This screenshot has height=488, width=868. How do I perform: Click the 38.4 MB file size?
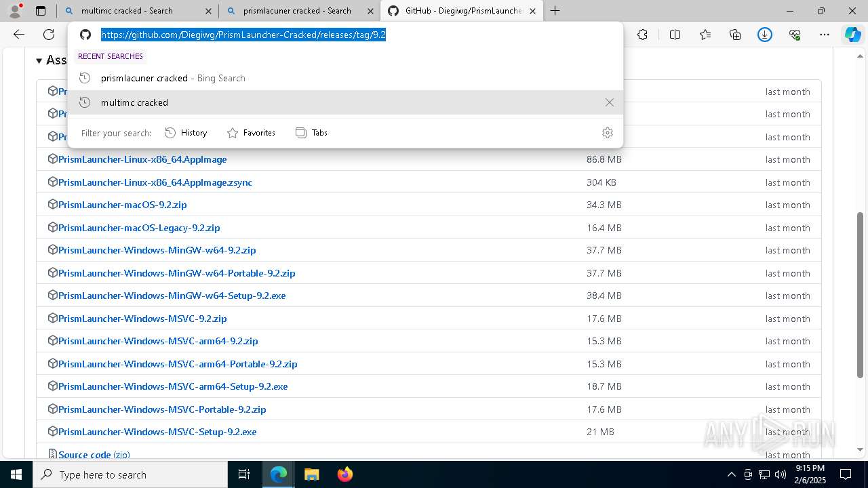click(604, 296)
